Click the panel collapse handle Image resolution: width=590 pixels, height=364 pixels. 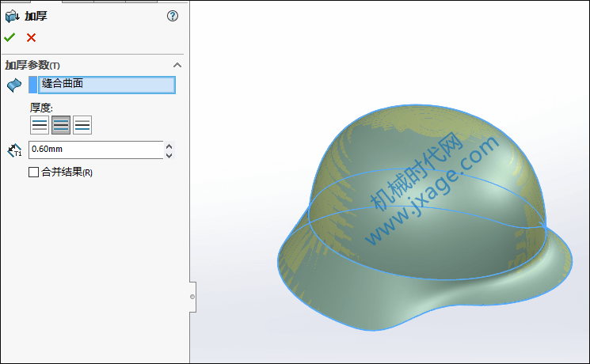[x=192, y=297]
